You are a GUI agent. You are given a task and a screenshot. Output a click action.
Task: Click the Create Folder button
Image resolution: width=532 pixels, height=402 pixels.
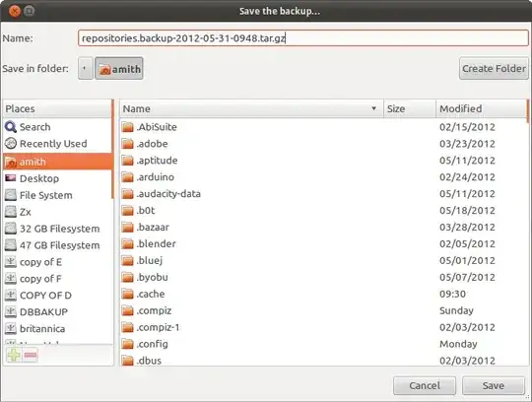point(494,69)
